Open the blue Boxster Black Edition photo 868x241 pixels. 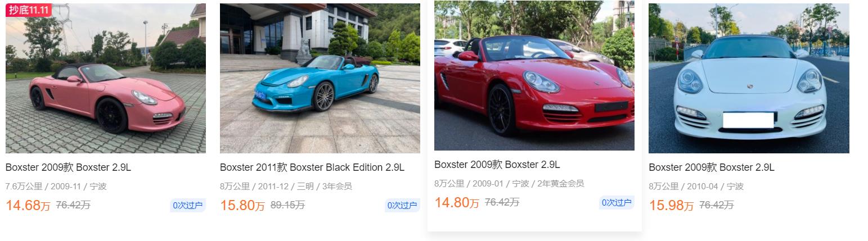320,78
